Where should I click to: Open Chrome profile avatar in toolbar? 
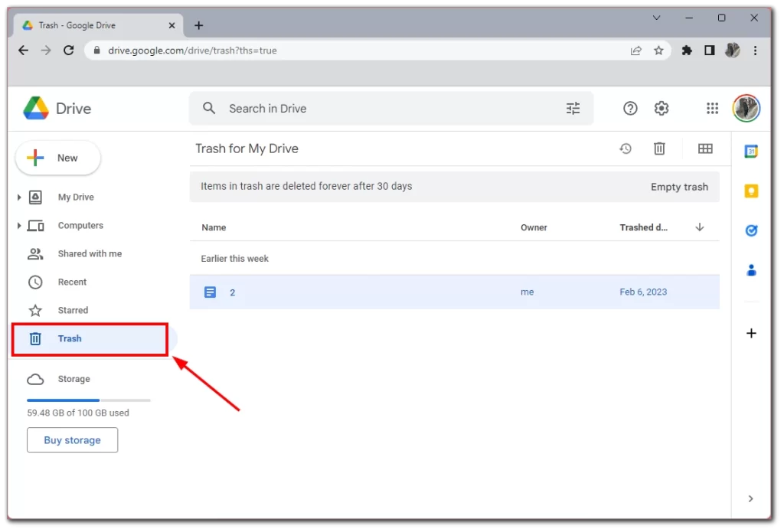[x=733, y=50]
